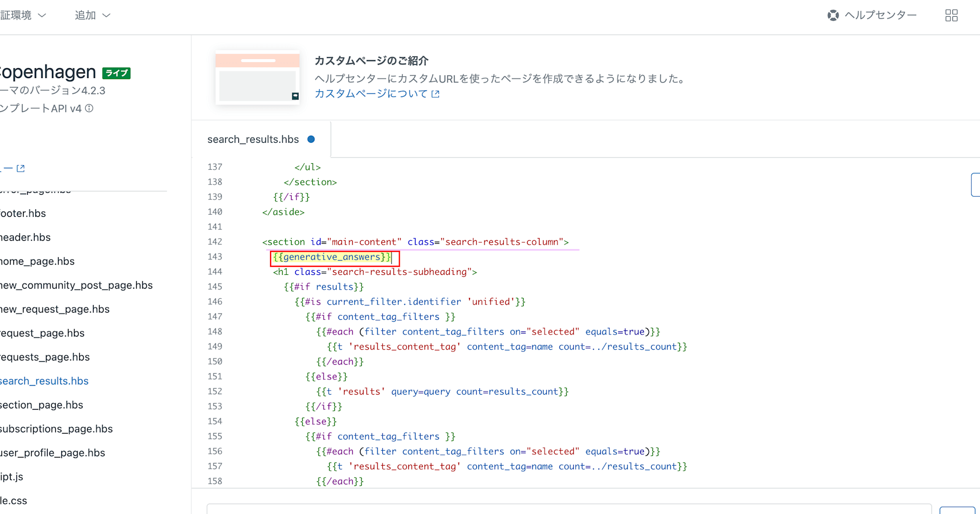980x514 pixels.
Task: Click external link icon beside カスタムページについて
Action: (435, 94)
